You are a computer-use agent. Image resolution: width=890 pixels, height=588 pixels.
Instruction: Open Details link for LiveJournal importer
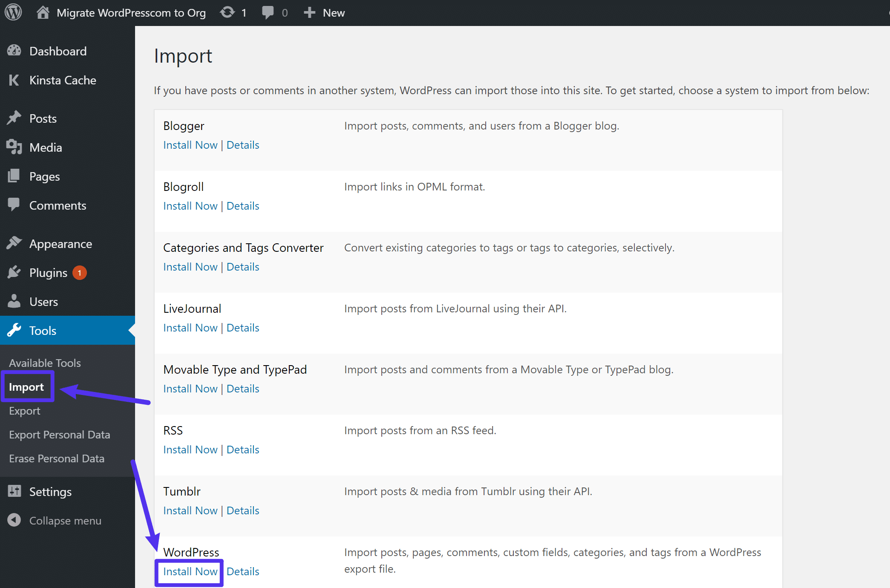pos(243,328)
